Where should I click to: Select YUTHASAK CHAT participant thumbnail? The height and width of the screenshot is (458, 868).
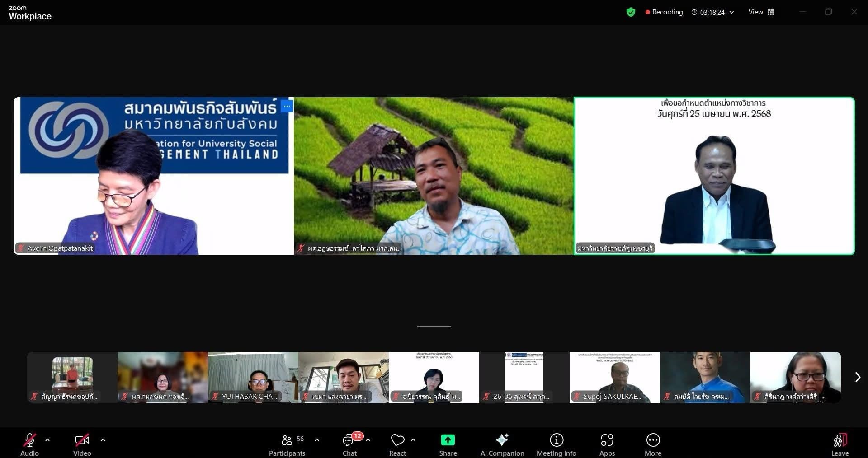pyautogui.click(x=253, y=377)
